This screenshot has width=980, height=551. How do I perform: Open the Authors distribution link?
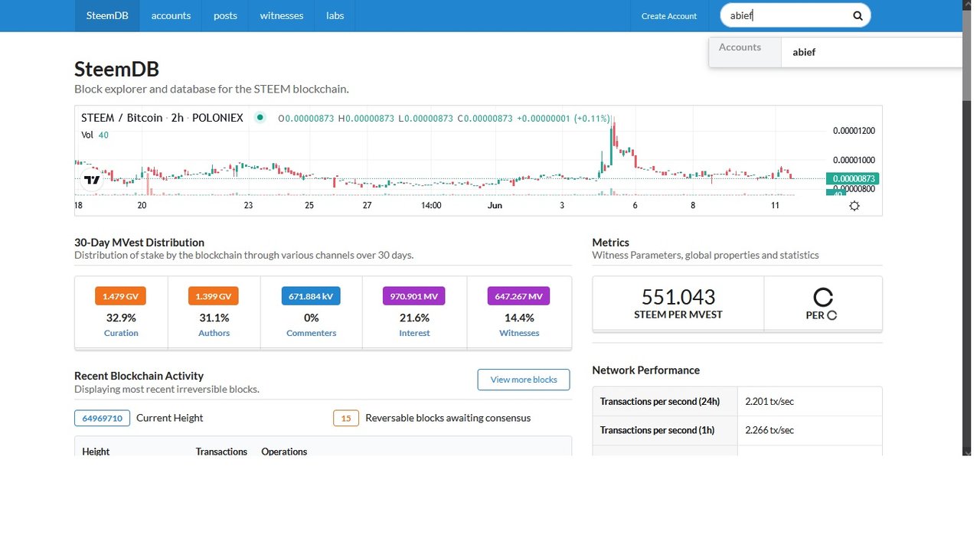pyautogui.click(x=214, y=333)
